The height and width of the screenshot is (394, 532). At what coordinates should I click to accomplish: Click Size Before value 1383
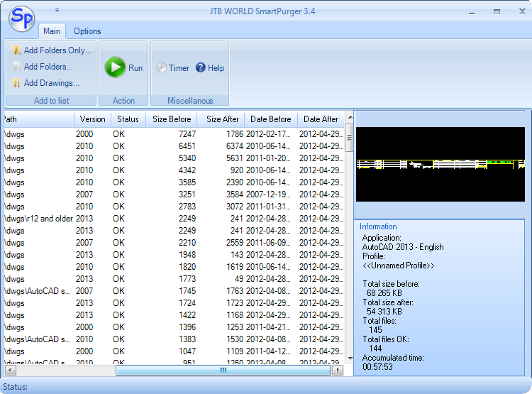click(x=187, y=339)
